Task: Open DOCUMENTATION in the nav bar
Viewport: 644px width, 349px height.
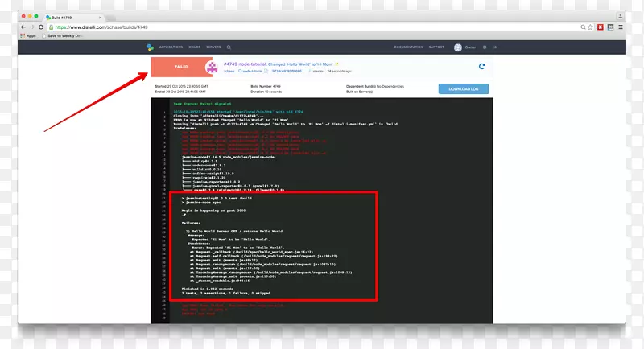Action: (408, 47)
